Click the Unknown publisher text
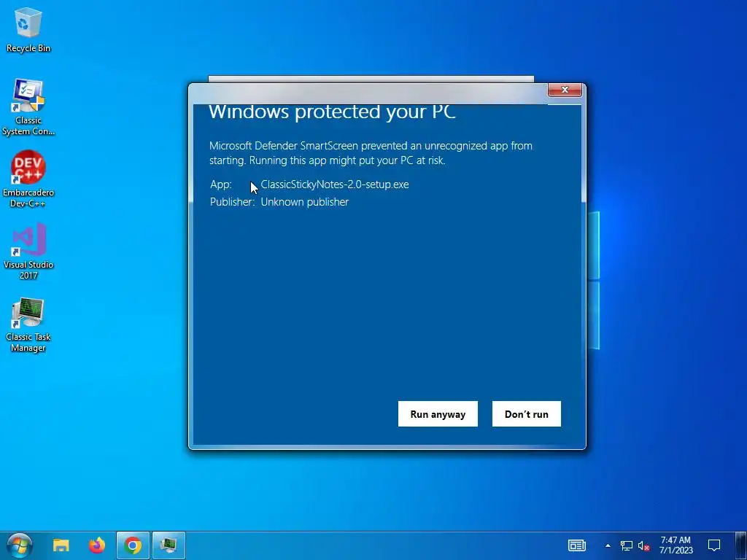The image size is (747, 560). (x=304, y=202)
